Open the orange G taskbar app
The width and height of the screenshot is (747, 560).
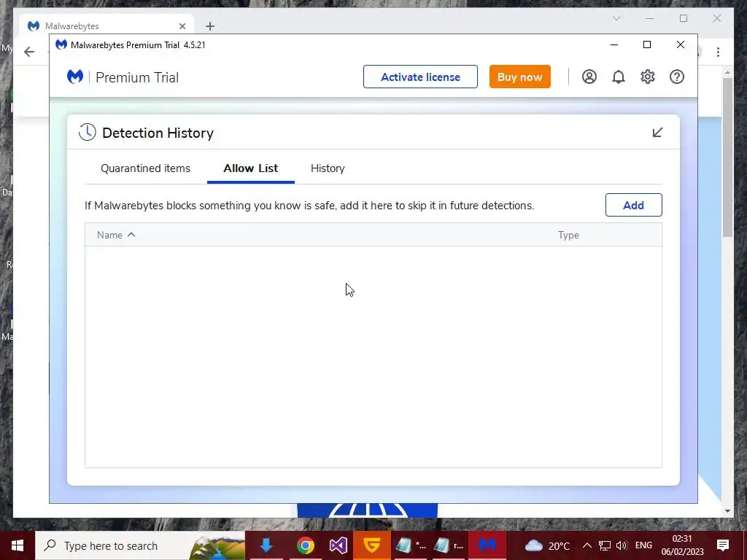click(x=371, y=545)
